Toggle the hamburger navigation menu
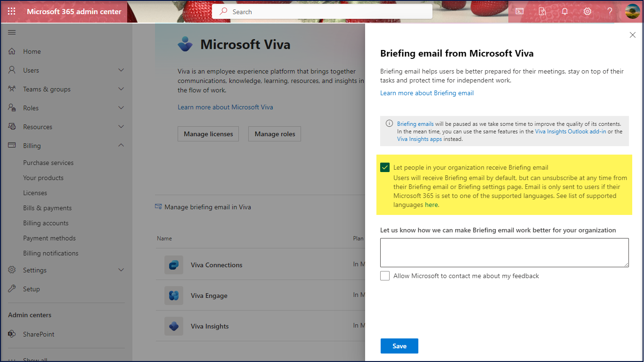The width and height of the screenshot is (644, 362). (12, 32)
